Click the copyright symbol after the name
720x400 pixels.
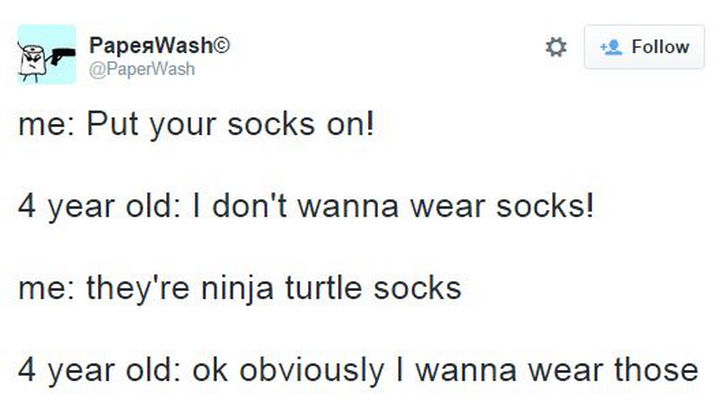(227, 46)
